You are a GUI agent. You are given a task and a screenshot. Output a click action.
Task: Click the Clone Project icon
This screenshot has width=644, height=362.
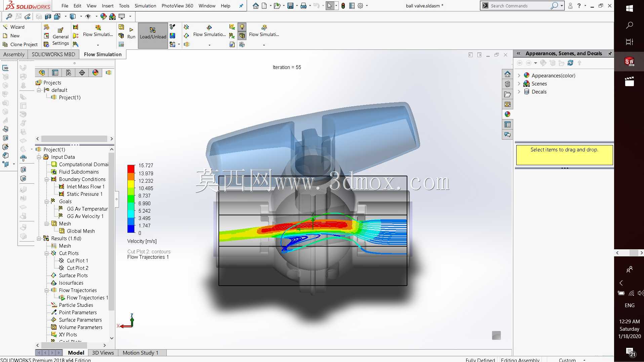pyautogui.click(x=5, y=44)
